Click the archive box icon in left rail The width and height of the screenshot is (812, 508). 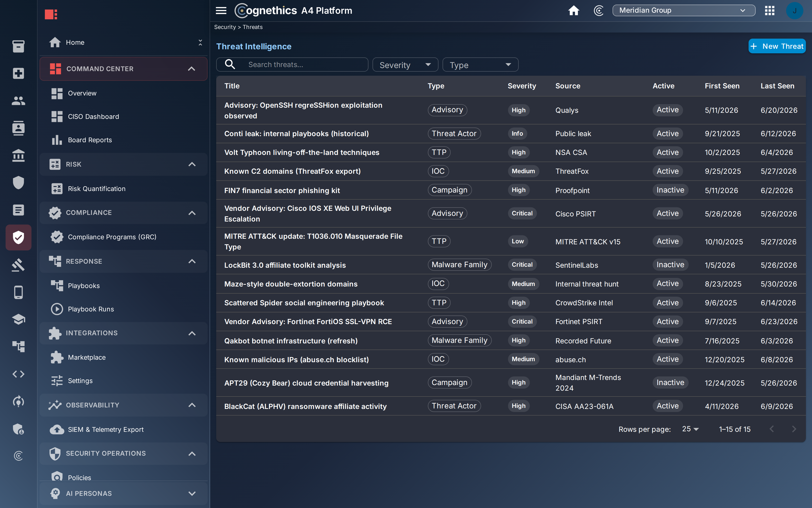[19, 46]
